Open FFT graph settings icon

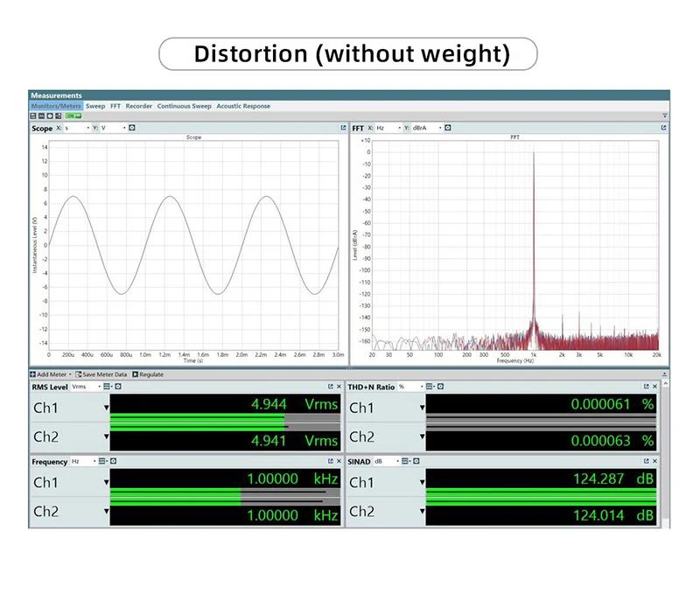pos(447,128)
